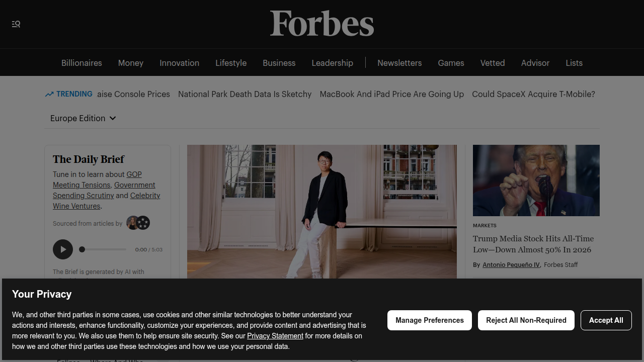Click the 0:00 / 5:03 audio time
The image size is (644, 362).
point(149,249)
